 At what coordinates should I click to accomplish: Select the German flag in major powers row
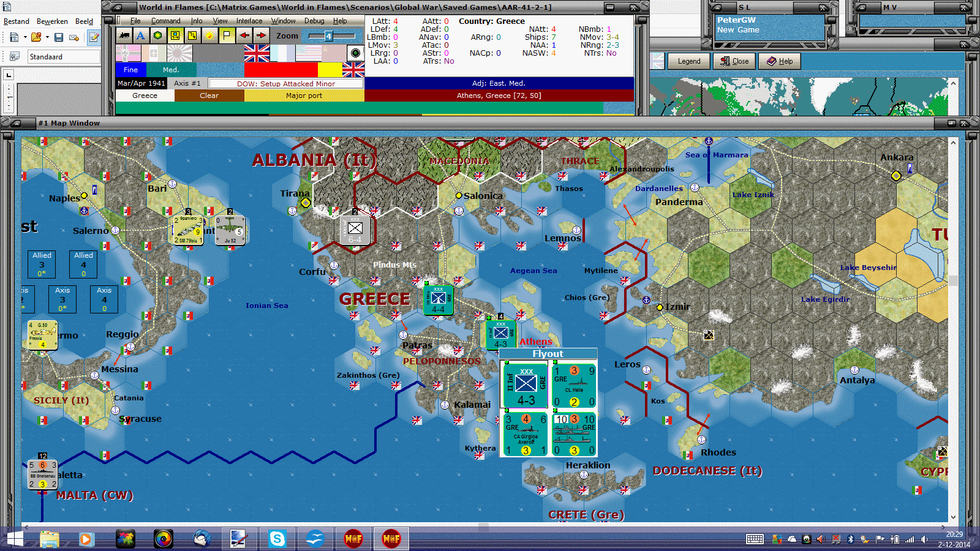[x=128, y=53]
